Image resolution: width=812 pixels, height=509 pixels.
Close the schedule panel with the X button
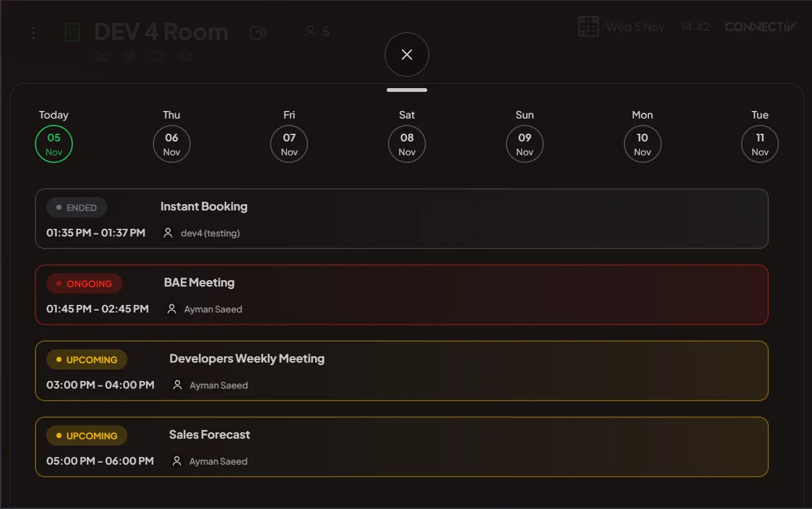[407, 55]
